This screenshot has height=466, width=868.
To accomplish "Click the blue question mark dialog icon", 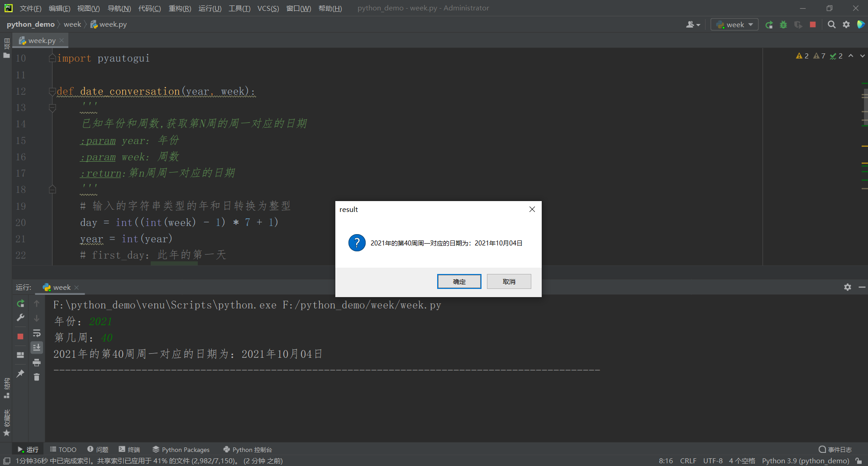I will tap(357, 243).
